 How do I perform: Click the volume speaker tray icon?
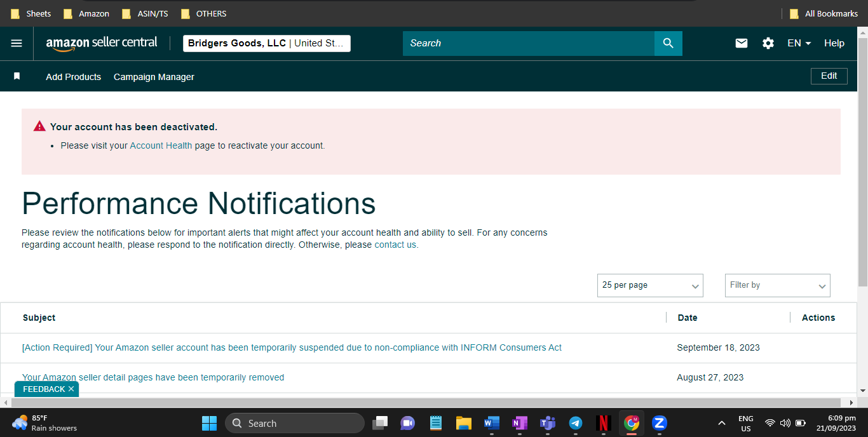pyautogui.click(x=785, y=423)
